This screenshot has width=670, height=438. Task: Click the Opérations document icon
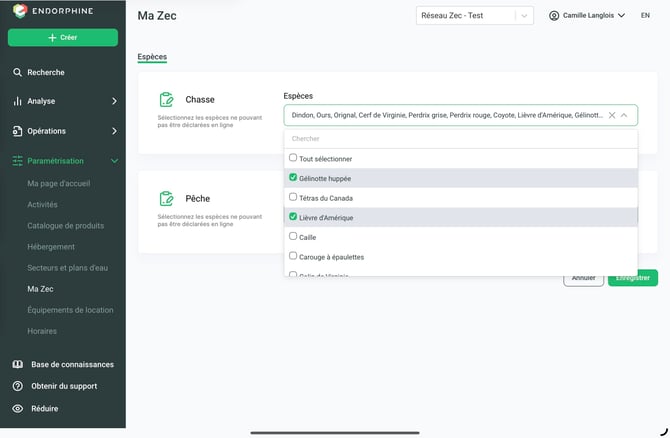[x=17, y=131]
